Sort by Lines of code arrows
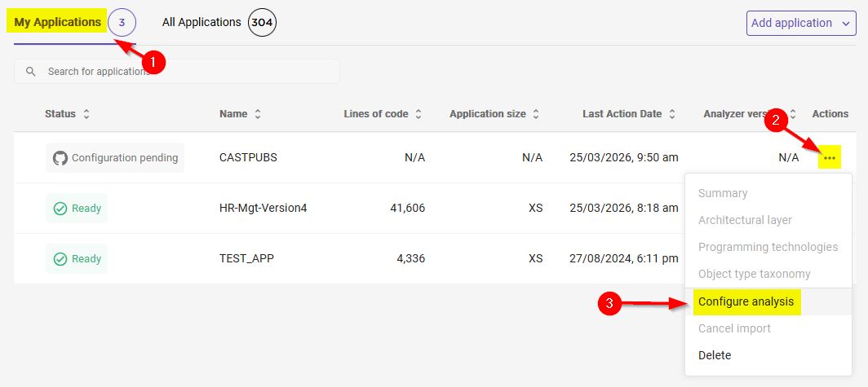This screenshot has width=868, height=387. point(418,114)
